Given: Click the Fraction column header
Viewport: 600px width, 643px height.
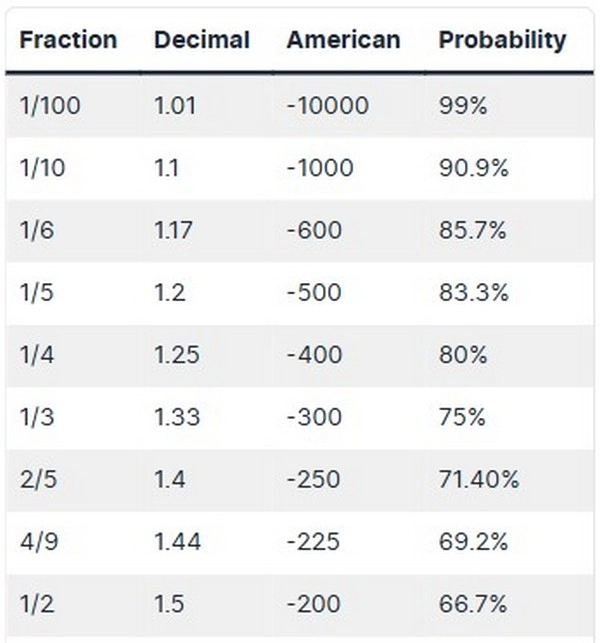Looking at the screenshot, I should [x=68, y=40].
